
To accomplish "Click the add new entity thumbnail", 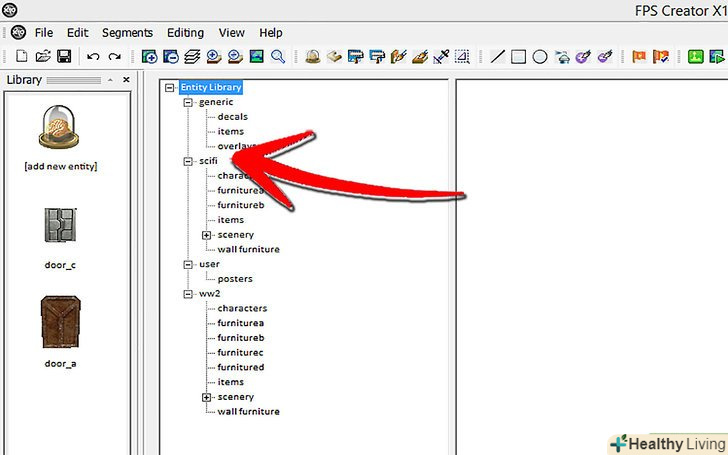I will [59, 127].
